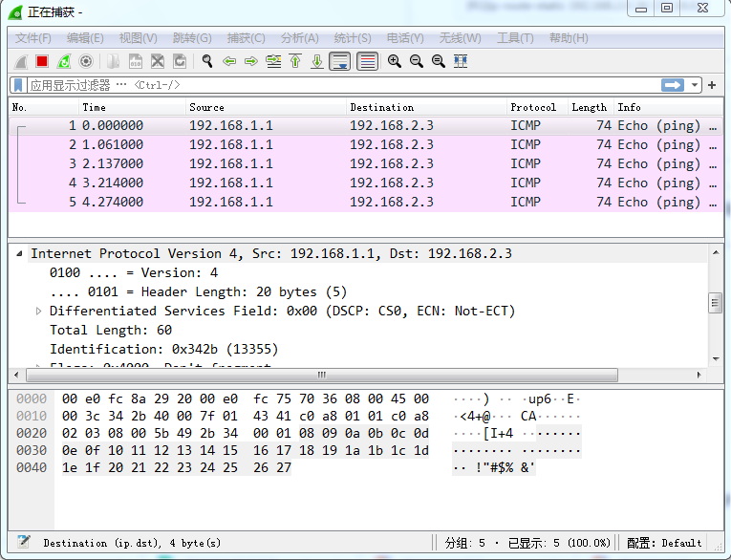
Task: Select the Version: 4 field
Action: 134,272
